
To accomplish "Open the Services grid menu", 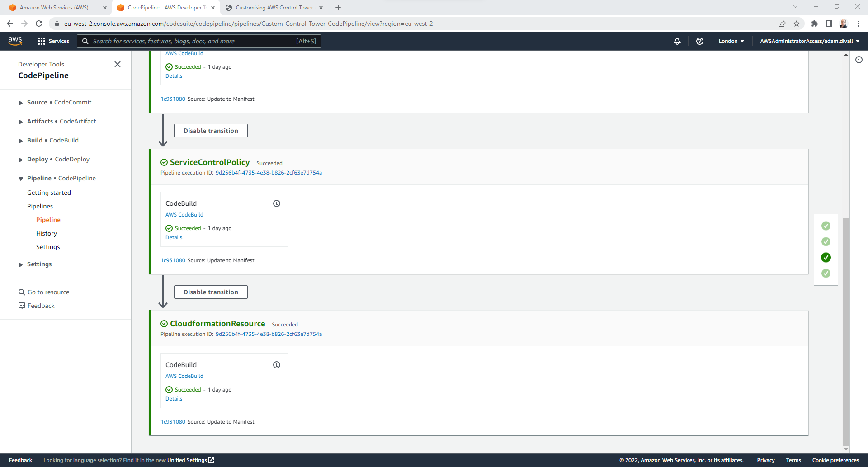I will (x=53, y=41).
